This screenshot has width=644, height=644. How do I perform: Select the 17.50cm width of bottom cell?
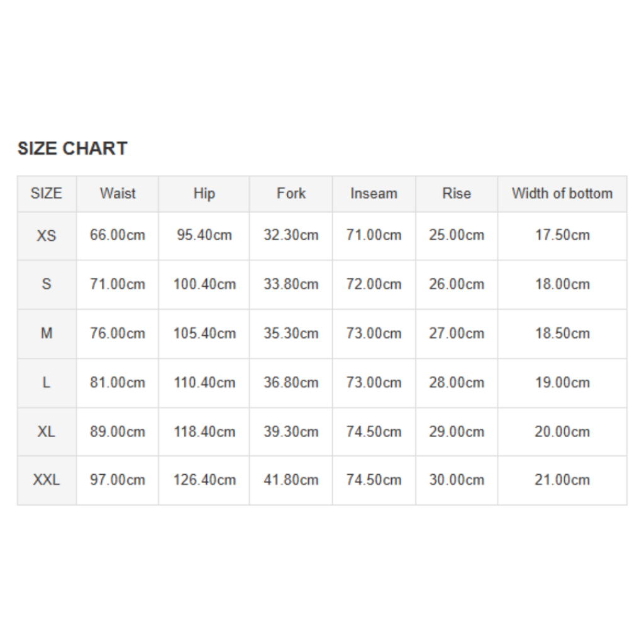(562, 236)
